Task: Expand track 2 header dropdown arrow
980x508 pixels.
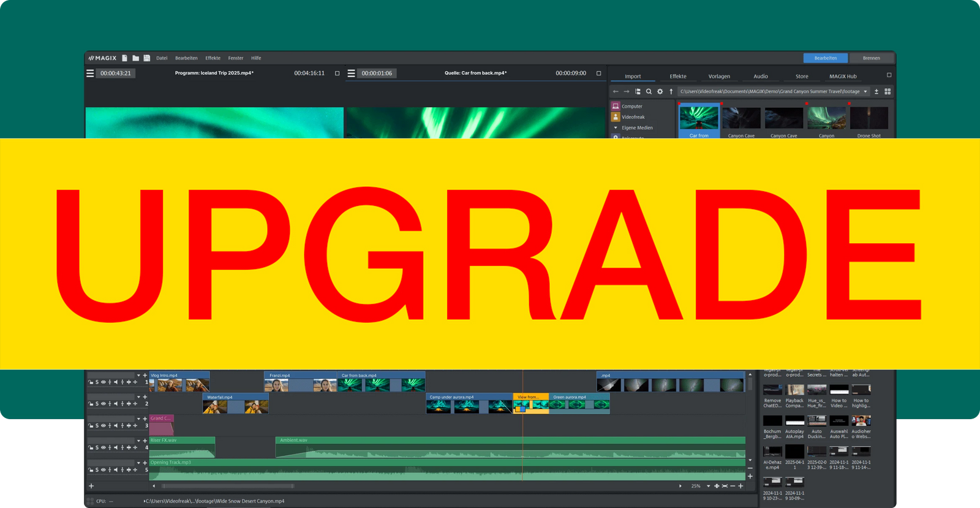Action: 138,397
